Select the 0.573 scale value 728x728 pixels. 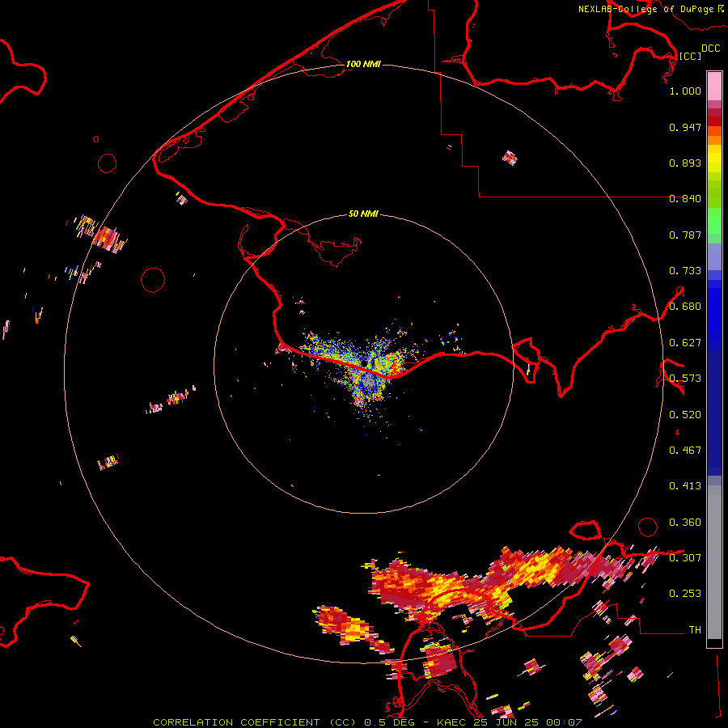(685, 379)
